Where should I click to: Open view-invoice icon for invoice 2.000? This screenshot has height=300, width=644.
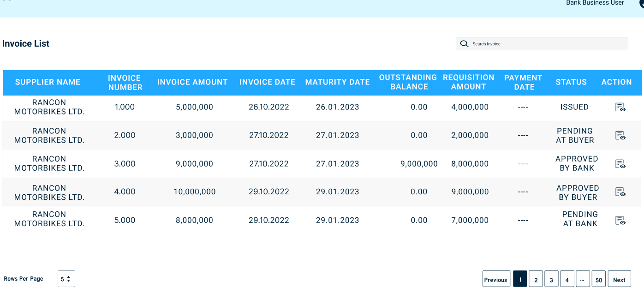click(x=620, y=135)
